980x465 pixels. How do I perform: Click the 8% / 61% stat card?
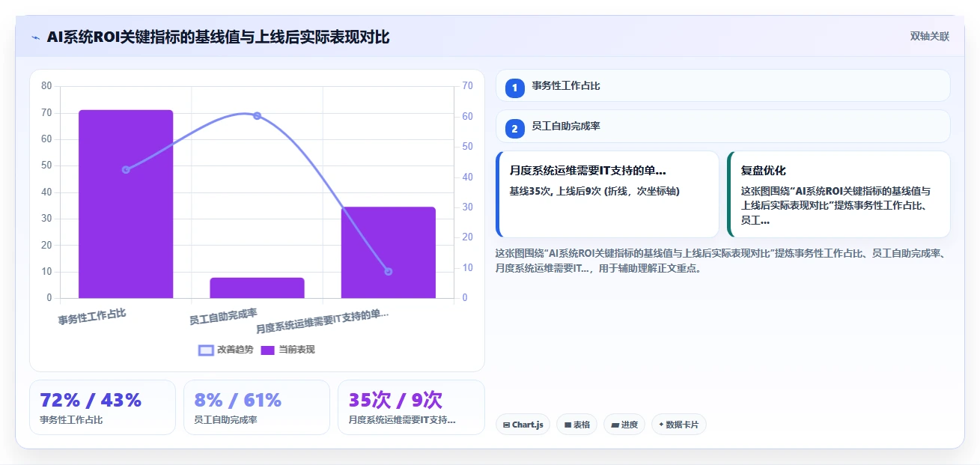(257, 407)
